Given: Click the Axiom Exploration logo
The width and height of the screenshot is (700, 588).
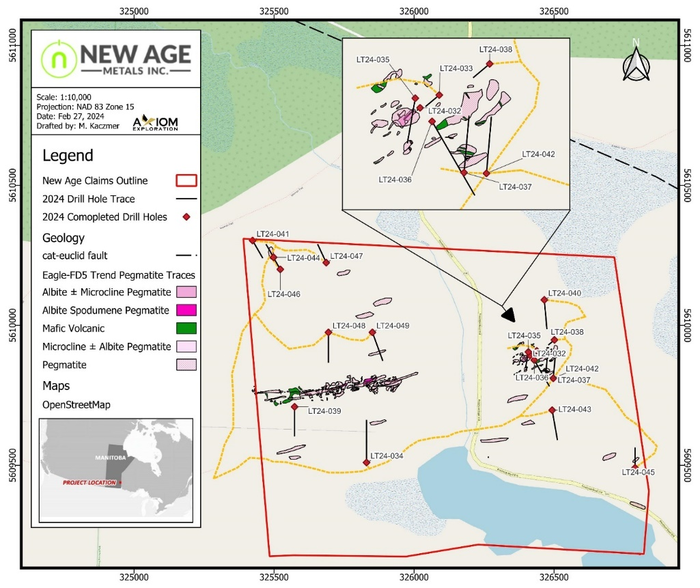Looking at the screenshot, I should tap(155, 122).
